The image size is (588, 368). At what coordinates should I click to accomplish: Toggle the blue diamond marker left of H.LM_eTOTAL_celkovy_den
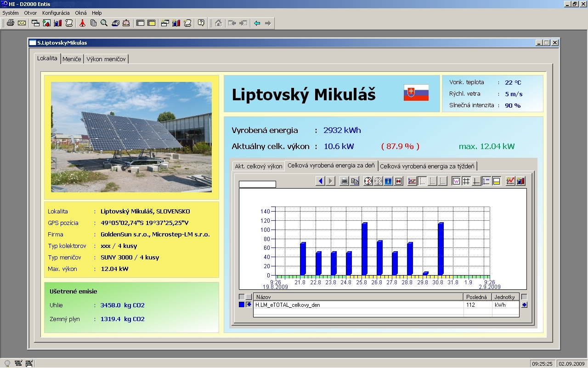click(x=249, y=305)
